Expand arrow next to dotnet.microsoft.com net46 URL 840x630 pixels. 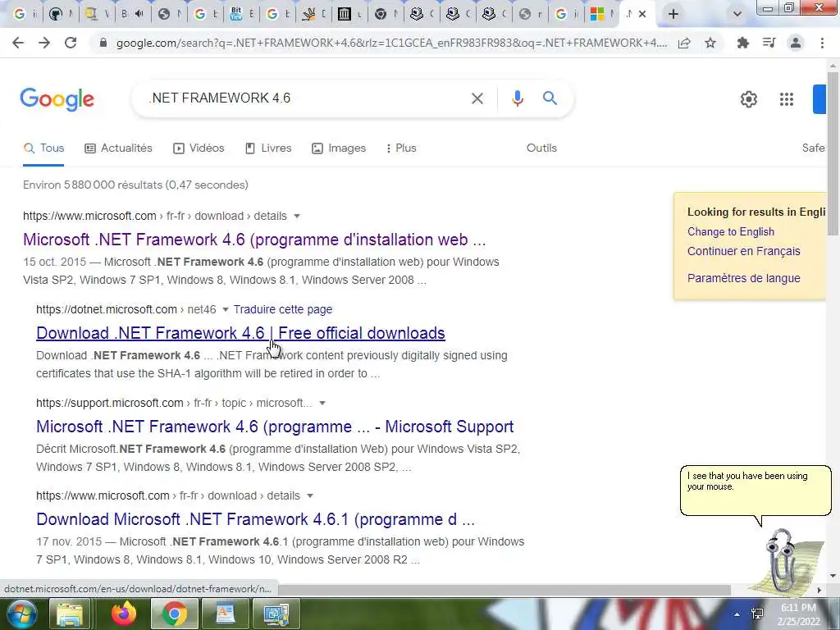pyautogui.click(x=226, y=309)
